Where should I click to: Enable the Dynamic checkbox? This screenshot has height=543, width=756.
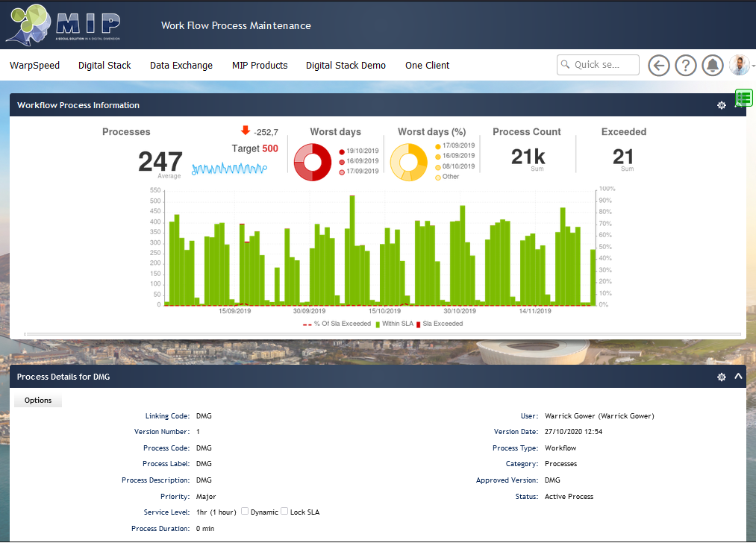tap(246, 512)
